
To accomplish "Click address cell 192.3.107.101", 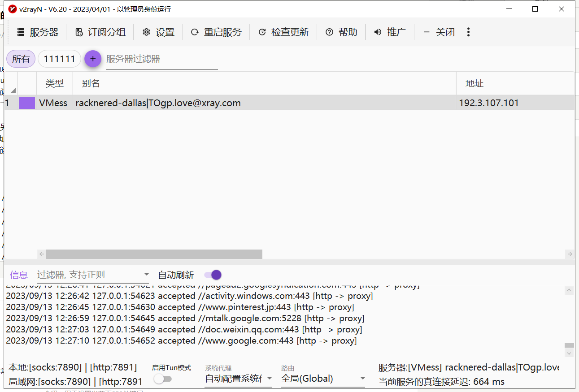I will [x=489, y=103].
